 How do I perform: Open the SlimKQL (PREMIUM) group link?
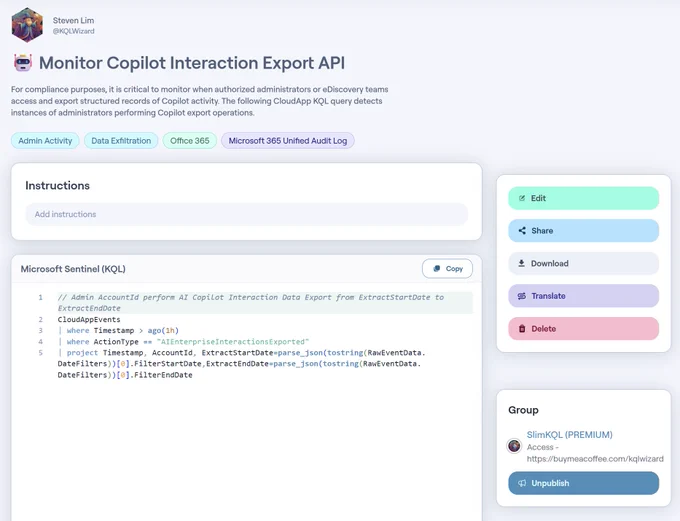pos(569,435)
